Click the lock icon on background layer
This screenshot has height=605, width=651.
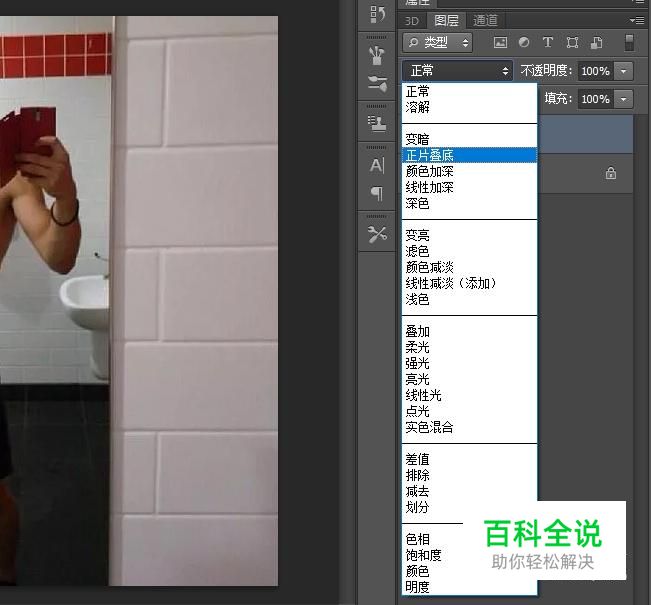point(611,173)
